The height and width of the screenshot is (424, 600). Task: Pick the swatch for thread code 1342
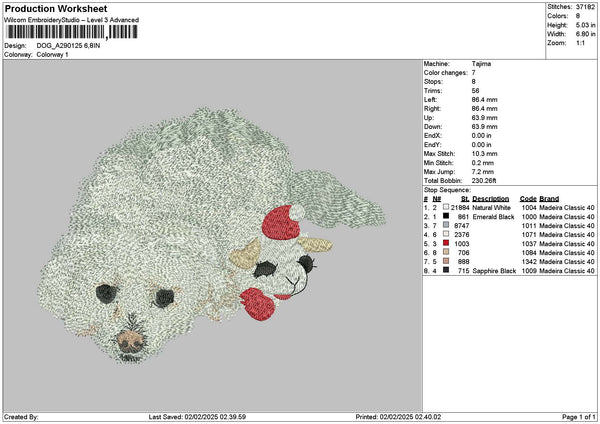(x=446, y=261)
